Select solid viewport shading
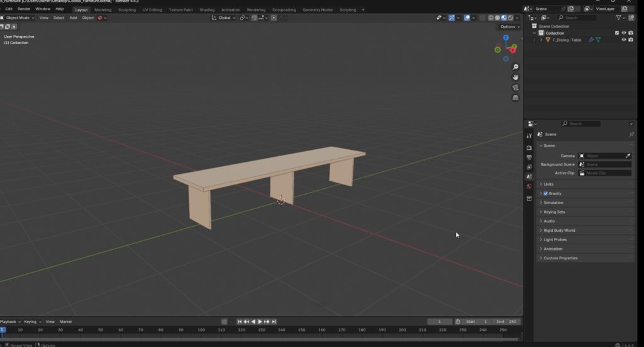This screenshot has height=347, width=644. pos(497,18)
